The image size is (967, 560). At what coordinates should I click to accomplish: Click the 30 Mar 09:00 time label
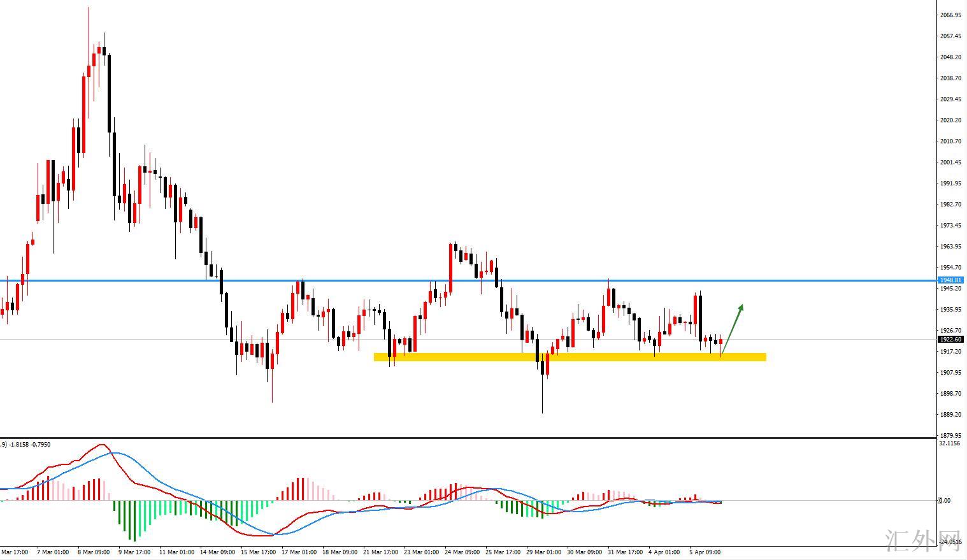[584, 552]
